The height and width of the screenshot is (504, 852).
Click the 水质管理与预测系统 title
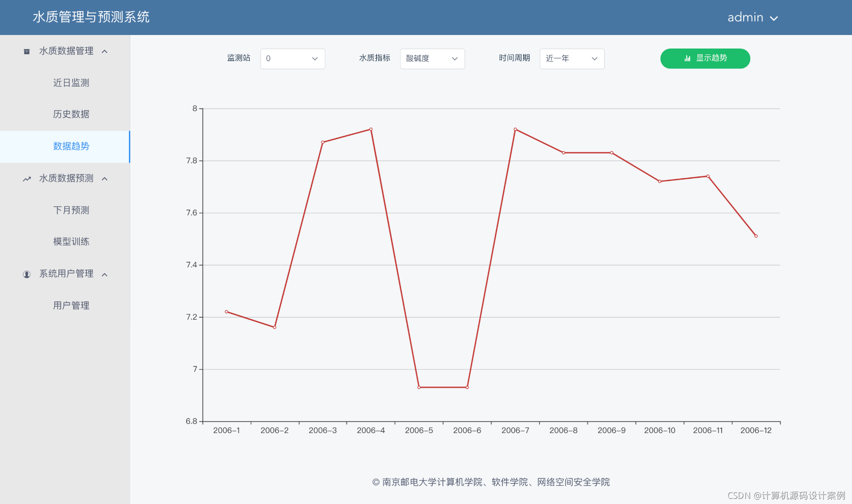pos(91,17)
